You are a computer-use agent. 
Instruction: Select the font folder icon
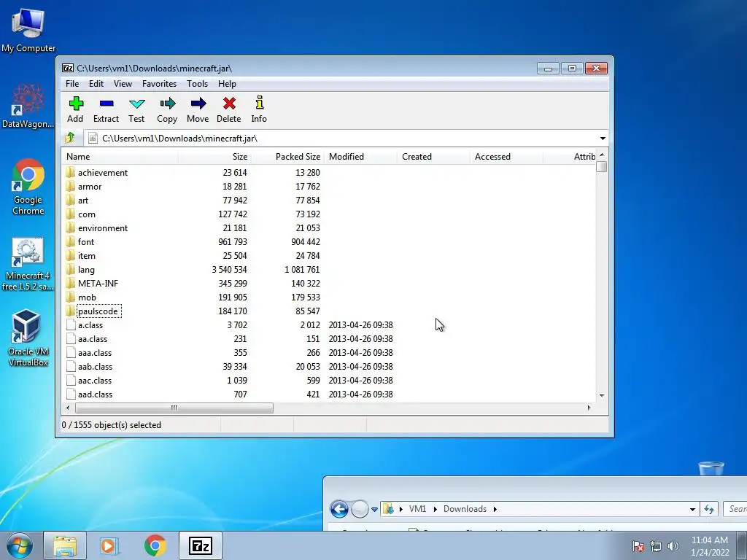click(x=71, y=241)
